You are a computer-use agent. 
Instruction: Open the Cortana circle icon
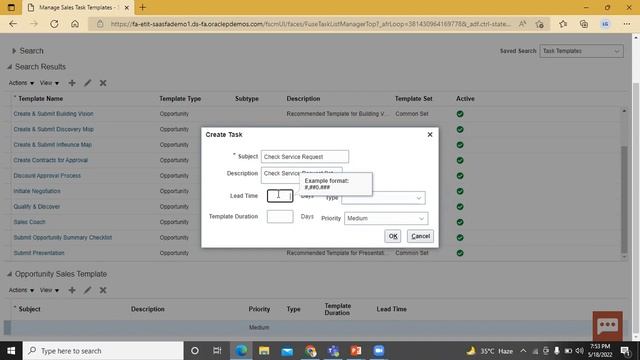click(x=195, y=351)
